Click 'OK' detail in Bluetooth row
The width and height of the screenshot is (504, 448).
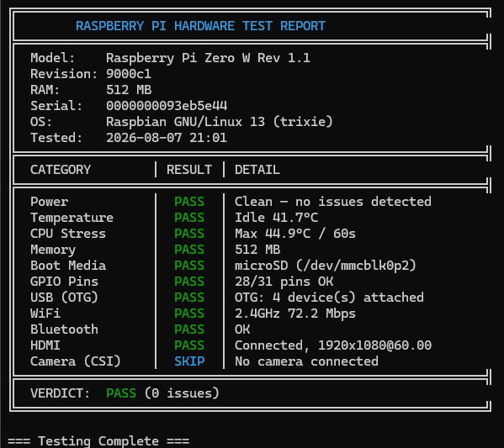click(242, 329)
